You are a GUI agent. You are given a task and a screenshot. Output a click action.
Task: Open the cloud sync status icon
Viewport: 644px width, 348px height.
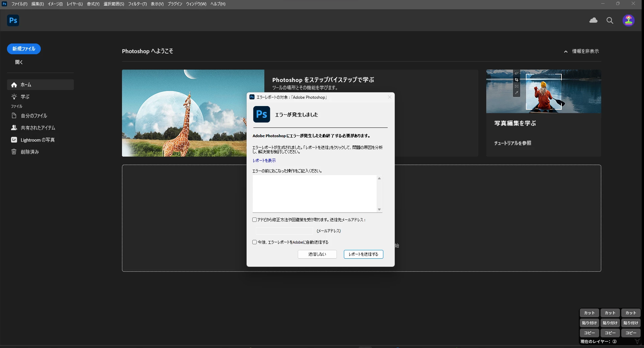[594, 20]
